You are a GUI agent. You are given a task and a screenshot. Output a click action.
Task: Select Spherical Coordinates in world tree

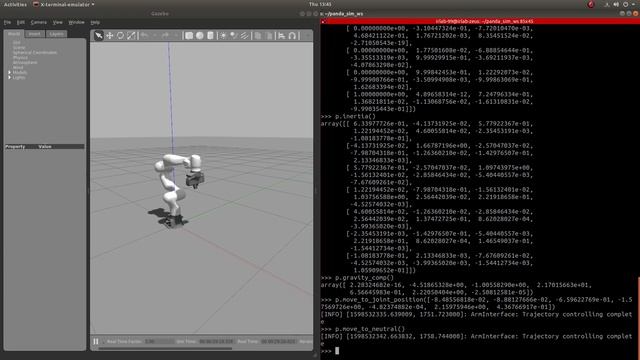(35, 52)
